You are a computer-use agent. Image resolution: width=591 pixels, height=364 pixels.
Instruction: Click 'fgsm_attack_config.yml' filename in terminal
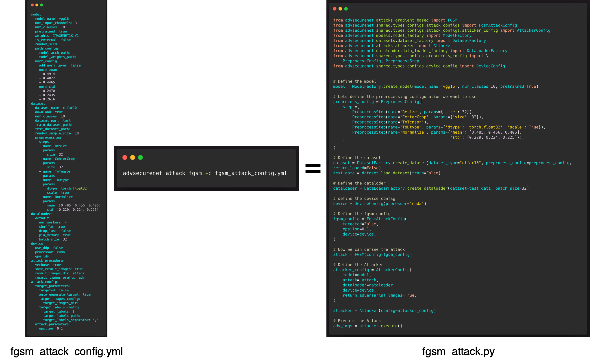pyautogui.click(x=251, y=173)
